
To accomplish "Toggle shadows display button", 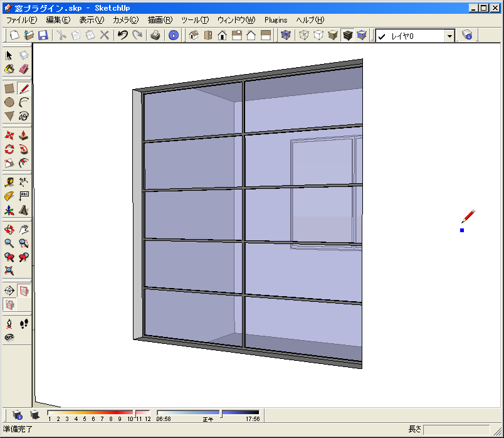I will click(34, 415).
